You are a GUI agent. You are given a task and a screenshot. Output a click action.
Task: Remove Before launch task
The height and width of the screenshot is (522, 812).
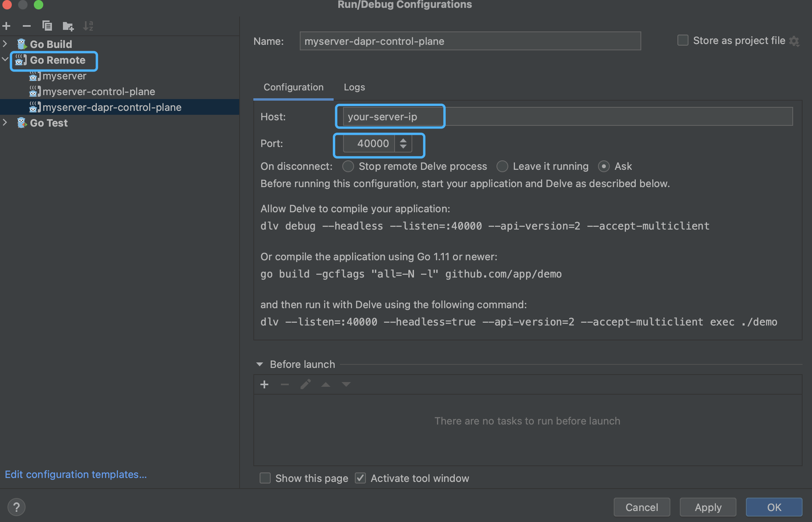point(285,384)
